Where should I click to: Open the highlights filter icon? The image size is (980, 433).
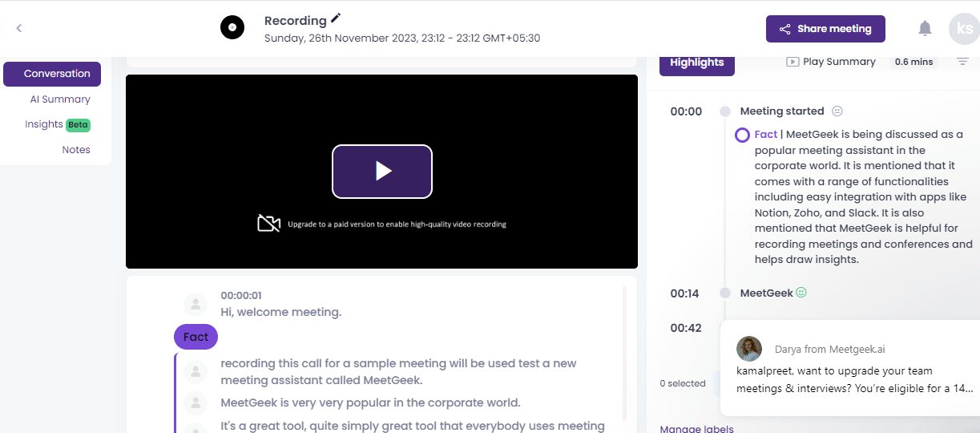[x=962, y=62]
